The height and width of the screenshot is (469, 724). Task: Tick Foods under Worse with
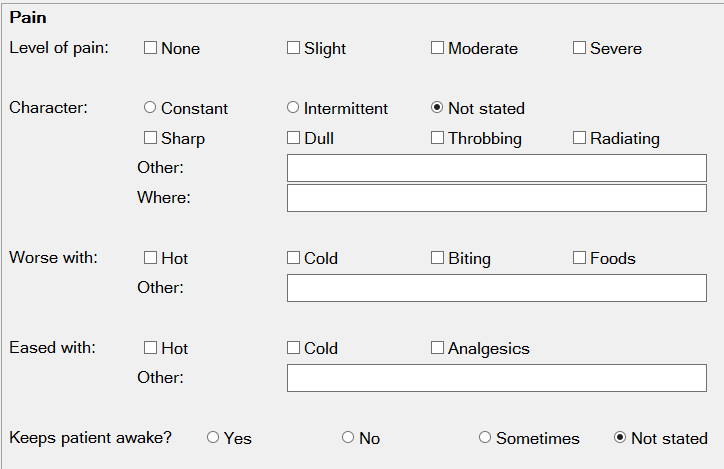[579, 258]
